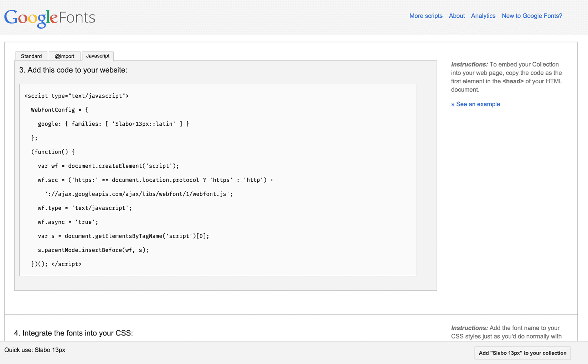
Task: Click the 'See an example' link
Action: (x=475, y=104)
